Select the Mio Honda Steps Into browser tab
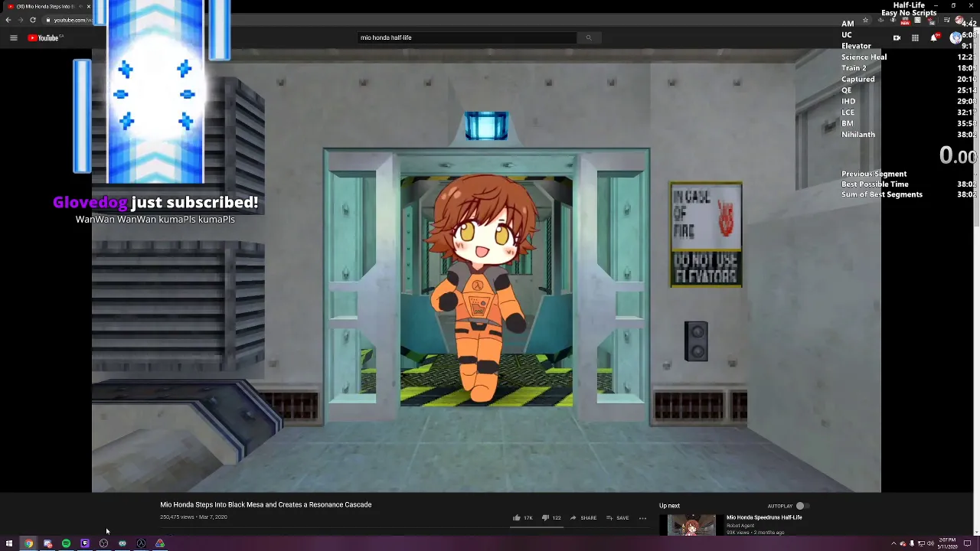The image size is (980, 551). 47,6
